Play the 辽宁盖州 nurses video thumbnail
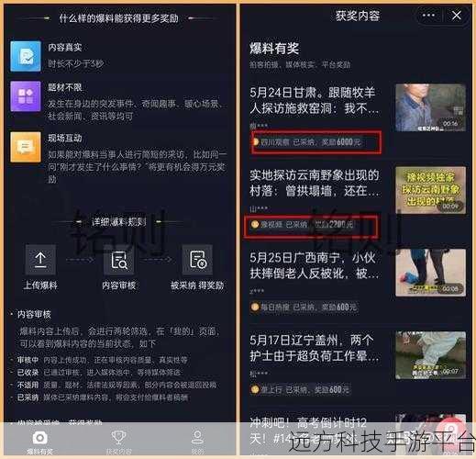476x459 pixels. coord(430,355)
